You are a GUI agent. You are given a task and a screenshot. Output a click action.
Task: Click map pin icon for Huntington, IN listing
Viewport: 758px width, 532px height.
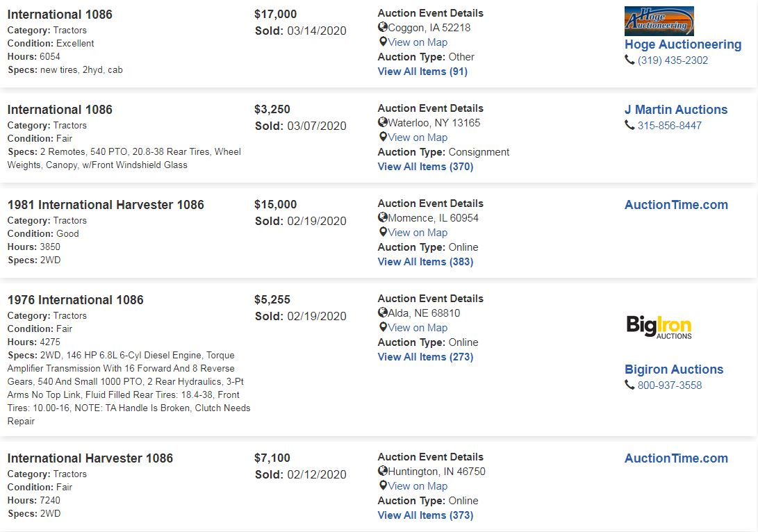[383, 485]
